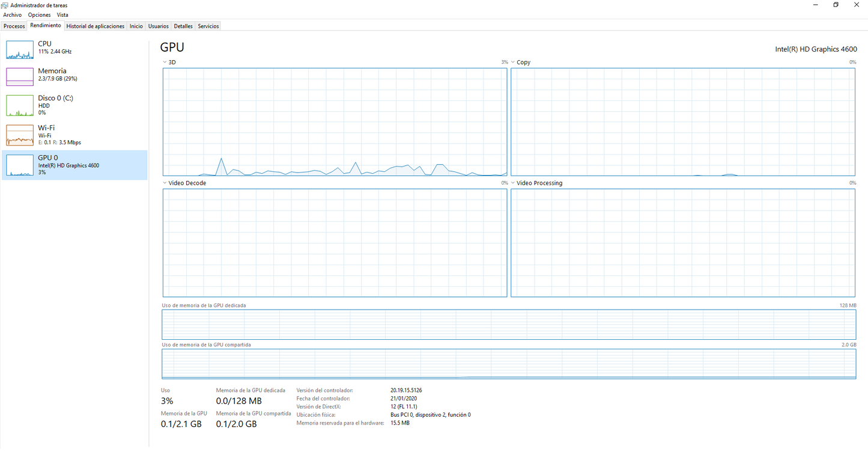Switch to the Servicios tab
Viewport: 868px width, 451px height.
point(208,26)
